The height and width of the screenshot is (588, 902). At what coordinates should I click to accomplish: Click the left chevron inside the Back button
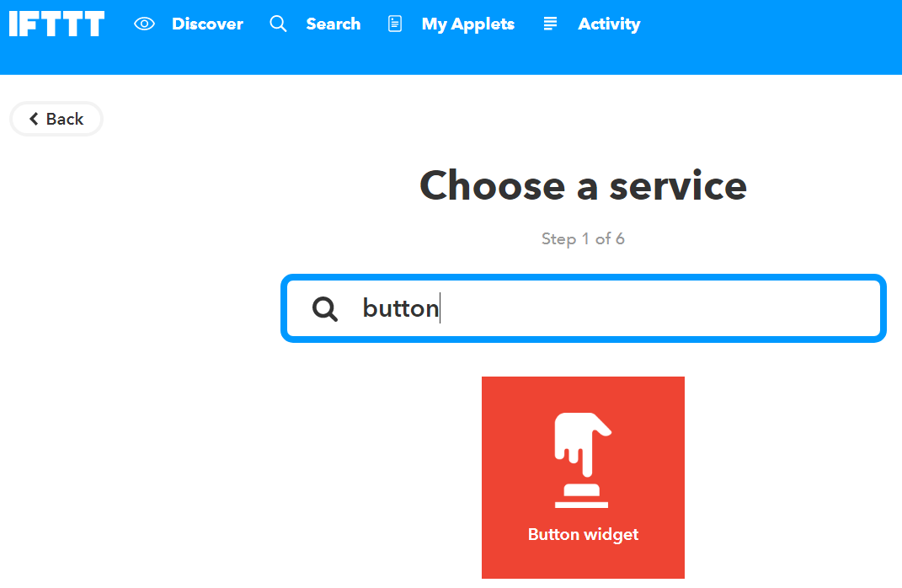point(35,119)
